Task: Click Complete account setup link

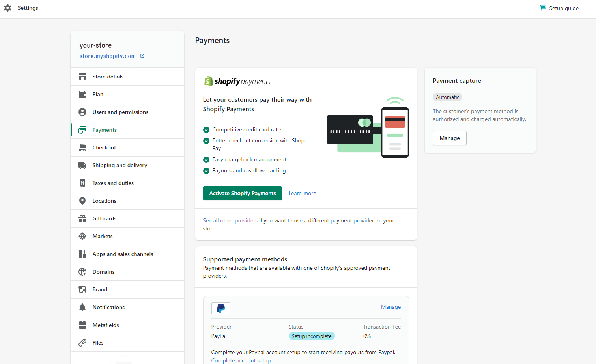Action: (241, 360)
